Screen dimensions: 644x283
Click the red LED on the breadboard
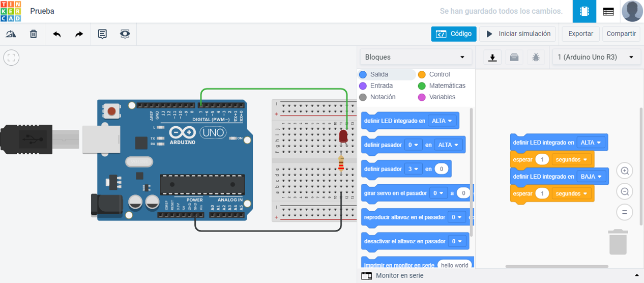click(343, 136)
